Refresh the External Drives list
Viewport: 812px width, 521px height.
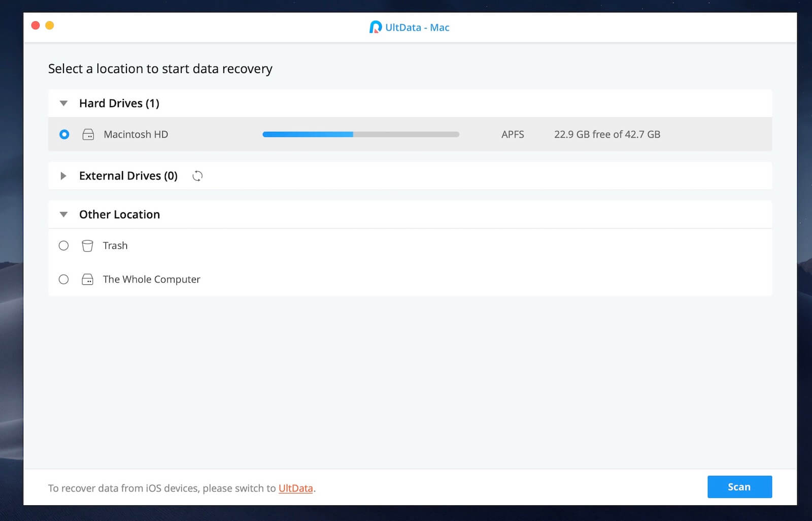(x=197, y=176)
